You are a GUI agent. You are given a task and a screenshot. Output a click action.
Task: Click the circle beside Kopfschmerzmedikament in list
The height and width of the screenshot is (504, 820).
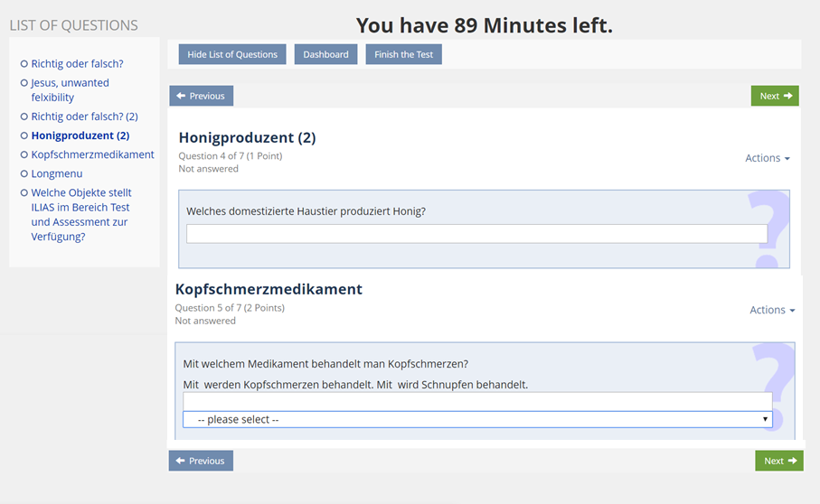tap(24, 154)
